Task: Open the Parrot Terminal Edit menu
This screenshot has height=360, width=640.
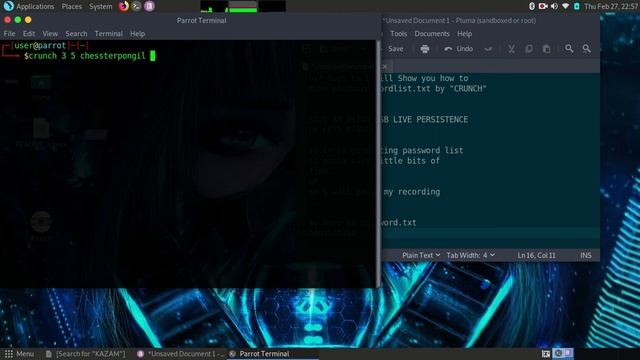Action: point(29,33)
